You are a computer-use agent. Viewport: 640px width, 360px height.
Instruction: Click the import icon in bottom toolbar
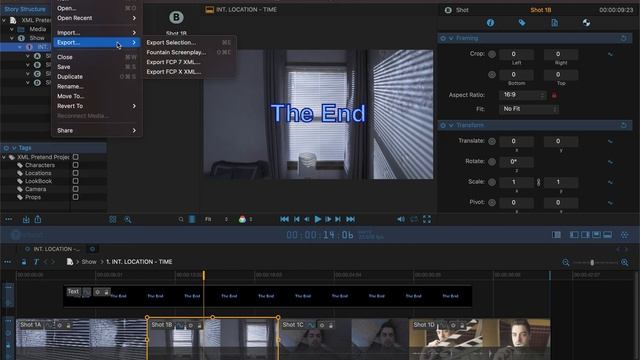[x=26, y=220]
